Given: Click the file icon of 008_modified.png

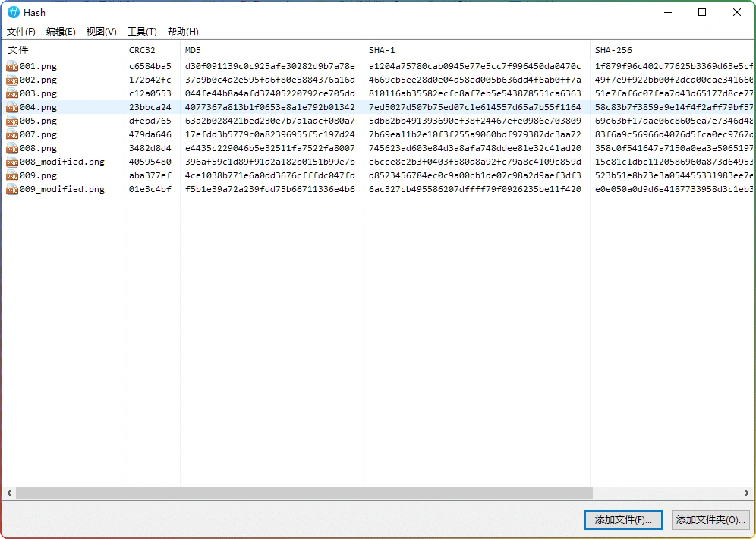Looking at the screenshot, I should coord(12,162).
